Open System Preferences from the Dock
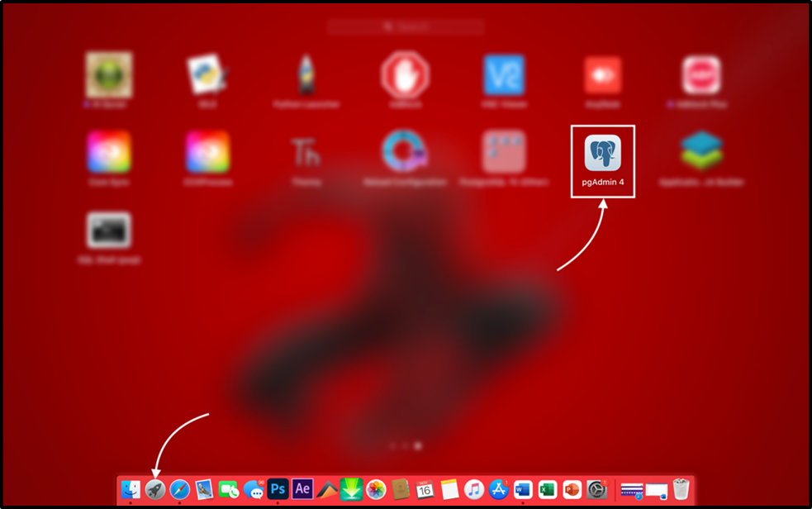 tap(596, 488)
